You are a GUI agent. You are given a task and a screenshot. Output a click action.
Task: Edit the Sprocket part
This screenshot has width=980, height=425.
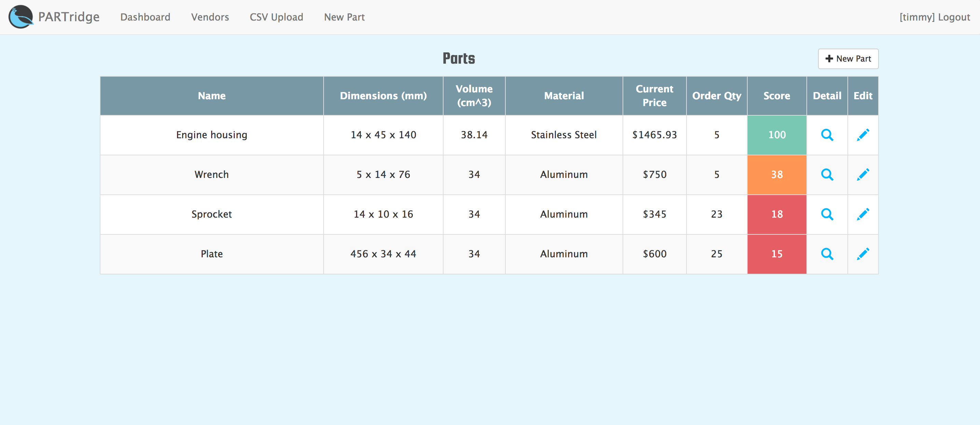point(863,214)
